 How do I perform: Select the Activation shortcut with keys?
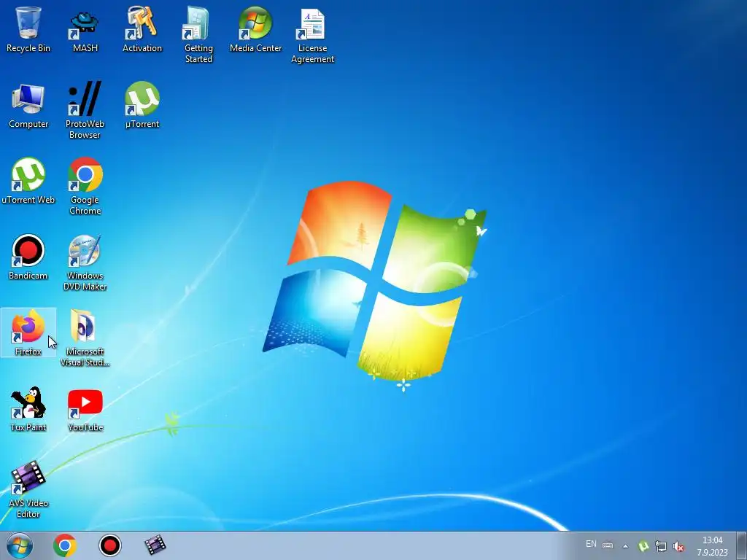click(142, 29)
